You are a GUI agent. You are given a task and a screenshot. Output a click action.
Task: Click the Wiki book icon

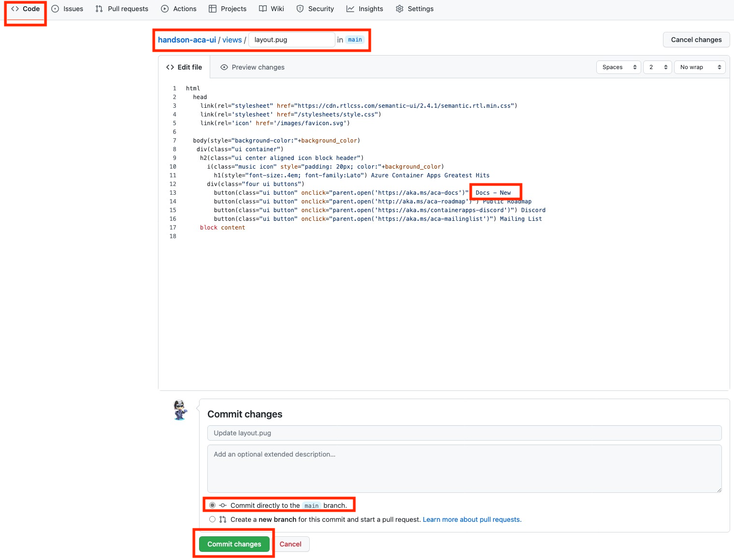pos(263,9)
